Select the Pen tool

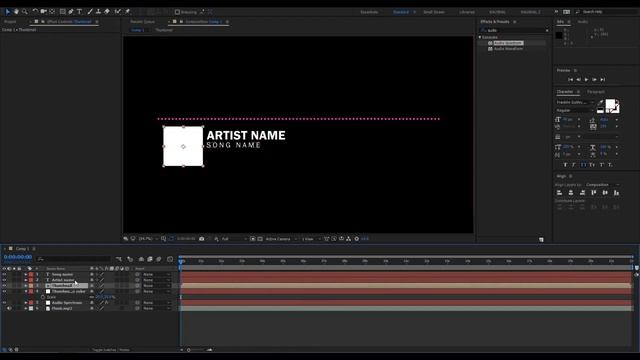71,12
